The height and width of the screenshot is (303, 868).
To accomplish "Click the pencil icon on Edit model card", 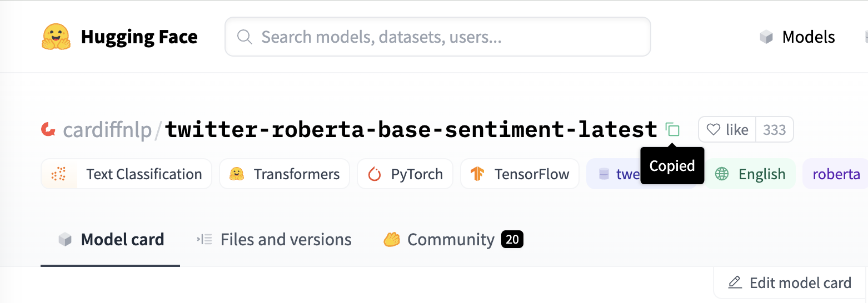I will [x=735, y=282].
